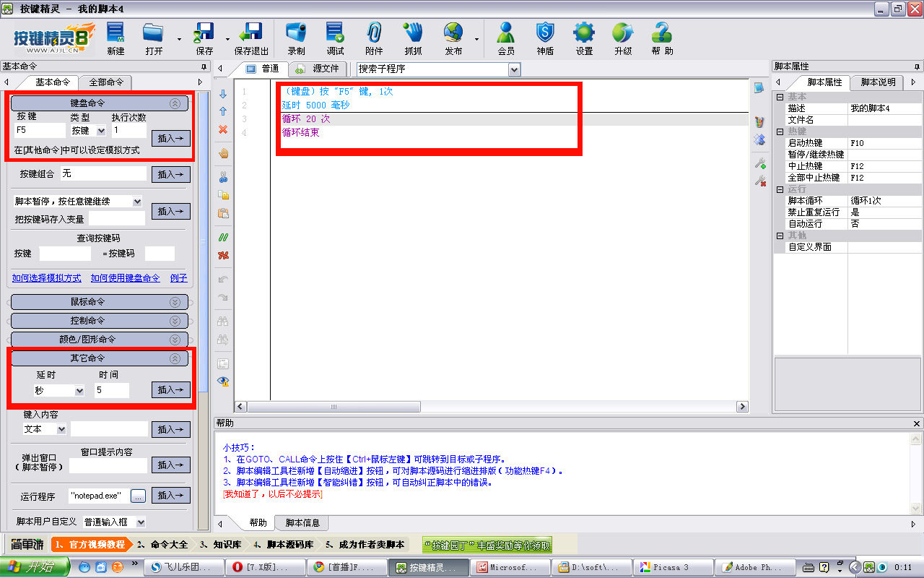
Task: Open the 保存 toolbar dropdown arrow
Action: [227, 39]
